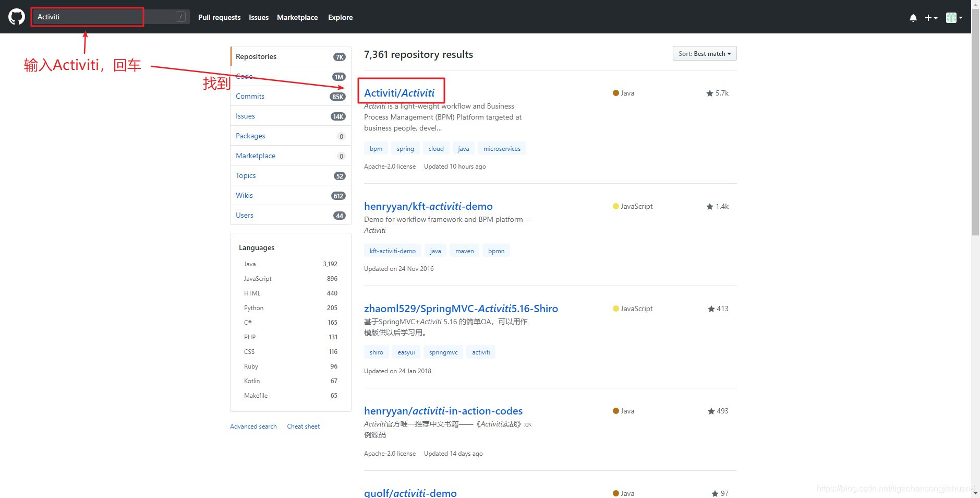
Task: Click the JavaScript language dot for kft-activiti-demo
Action: (x=616, y=206)
